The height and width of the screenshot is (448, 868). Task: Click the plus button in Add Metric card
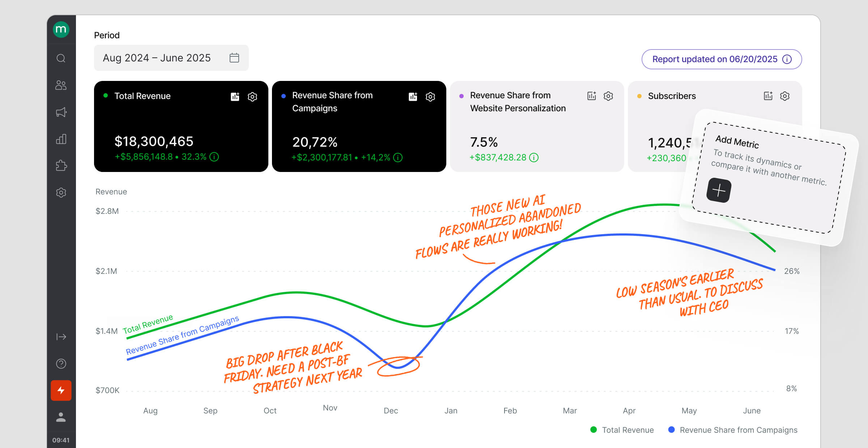point(719,190)
